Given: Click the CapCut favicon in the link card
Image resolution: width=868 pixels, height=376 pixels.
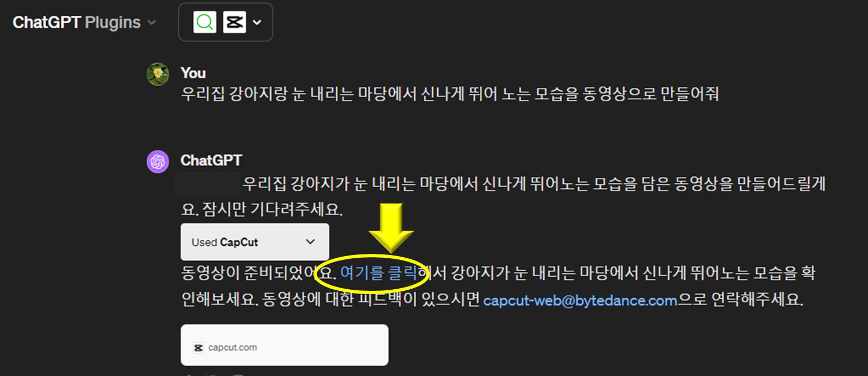Looking at the screenshot, I should click(199, 348).
